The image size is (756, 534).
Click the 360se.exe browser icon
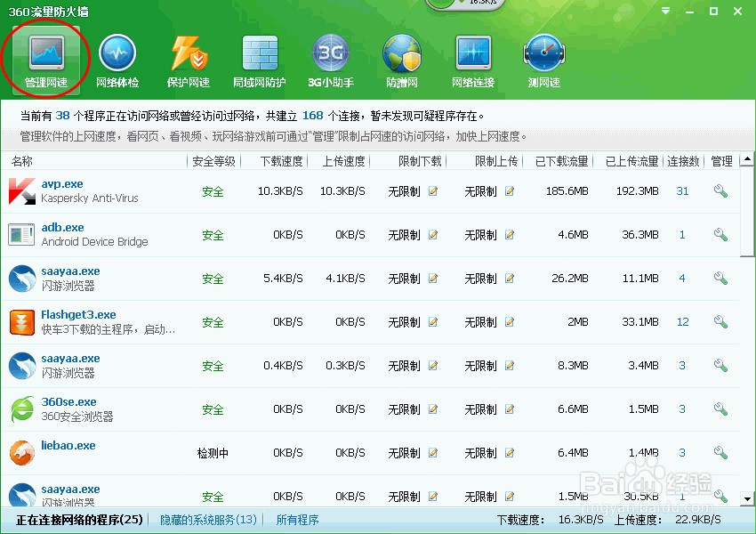pyautogui.click(x=22, y=409)
